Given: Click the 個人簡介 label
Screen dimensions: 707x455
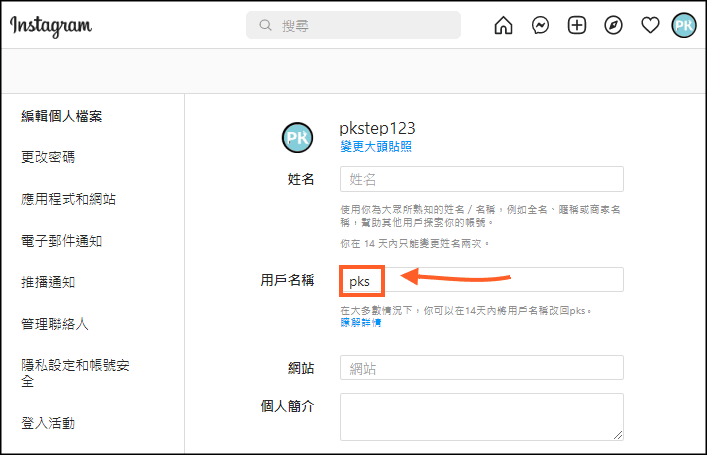Looking at the screenshot, I should click(x=287, y=406).
